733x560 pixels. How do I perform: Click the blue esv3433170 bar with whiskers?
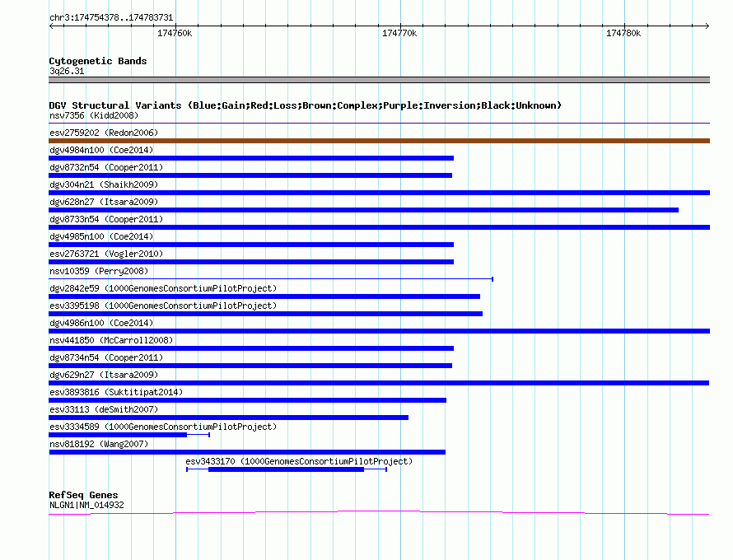[286, 469]
